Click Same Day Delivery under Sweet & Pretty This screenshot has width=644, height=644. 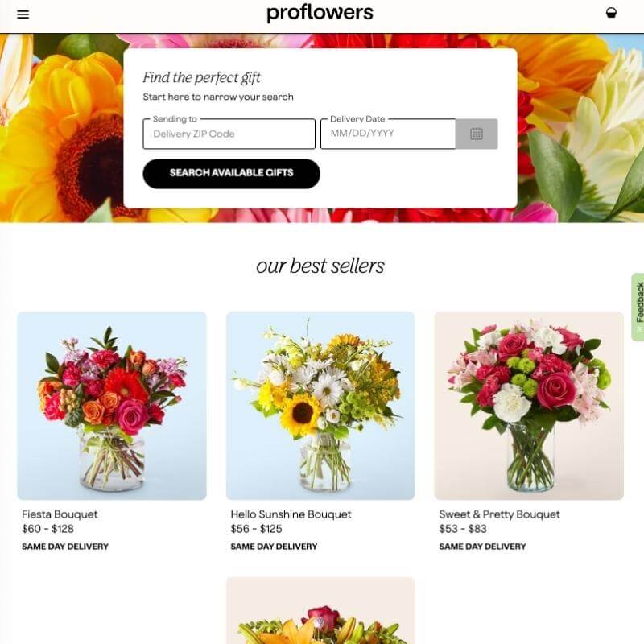482,547
